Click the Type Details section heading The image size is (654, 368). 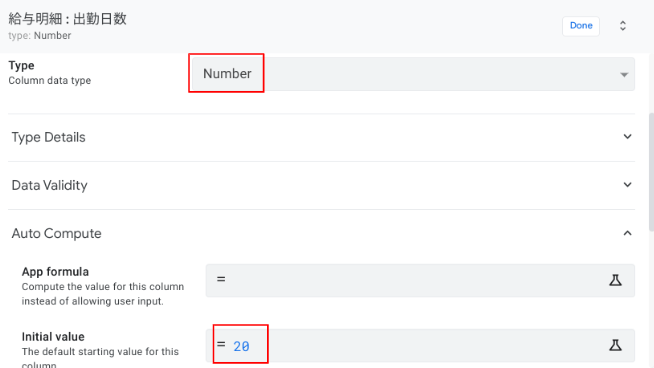(48, 137)
